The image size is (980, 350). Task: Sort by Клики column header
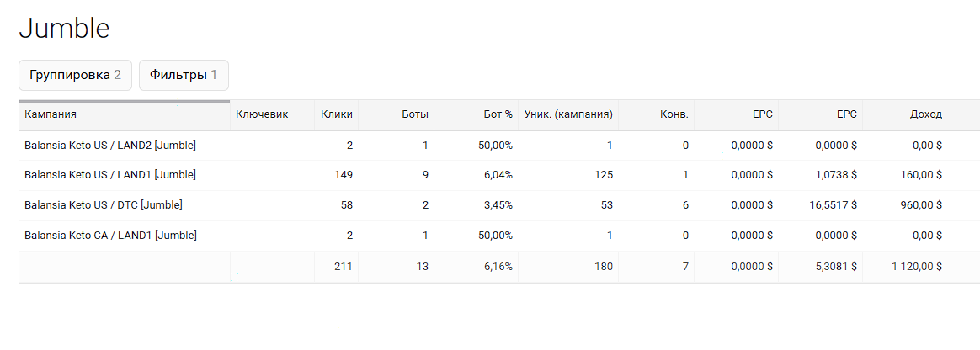336,114
